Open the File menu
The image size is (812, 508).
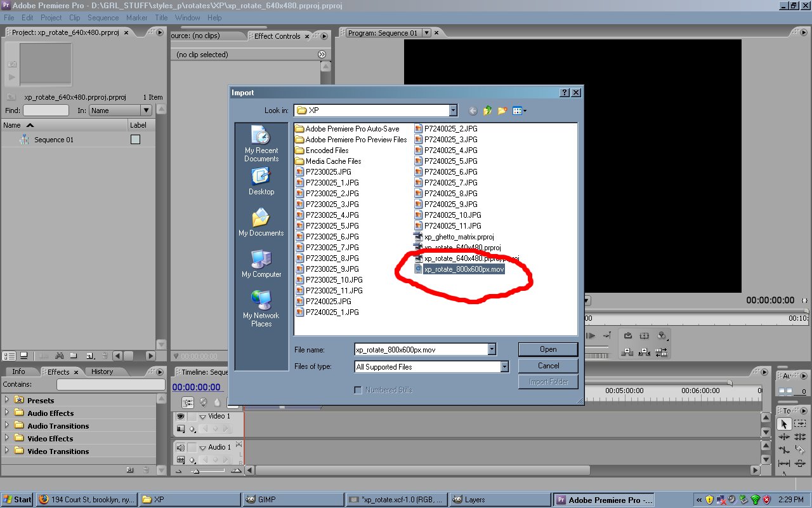[x=9, y=18]
